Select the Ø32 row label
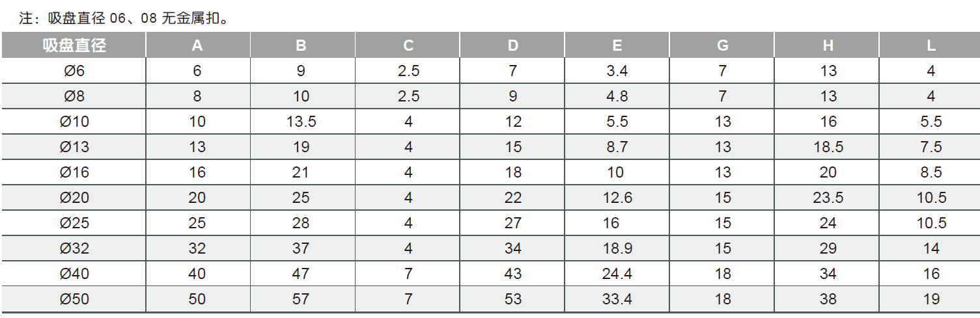The width and height of the screenshot is (980, 318). pyautogui.click(x=74, y=248)
